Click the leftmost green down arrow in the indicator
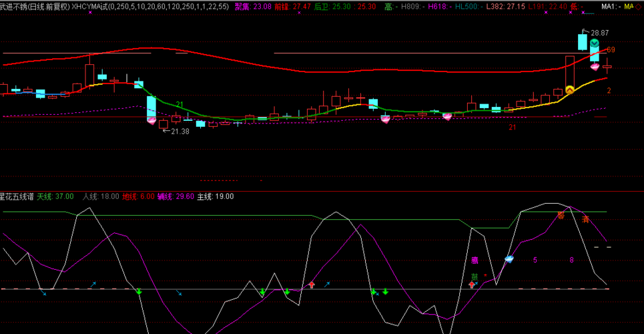The height and width of the screenshot is (334, 644). pyautogui.click(x=139, y=292)
